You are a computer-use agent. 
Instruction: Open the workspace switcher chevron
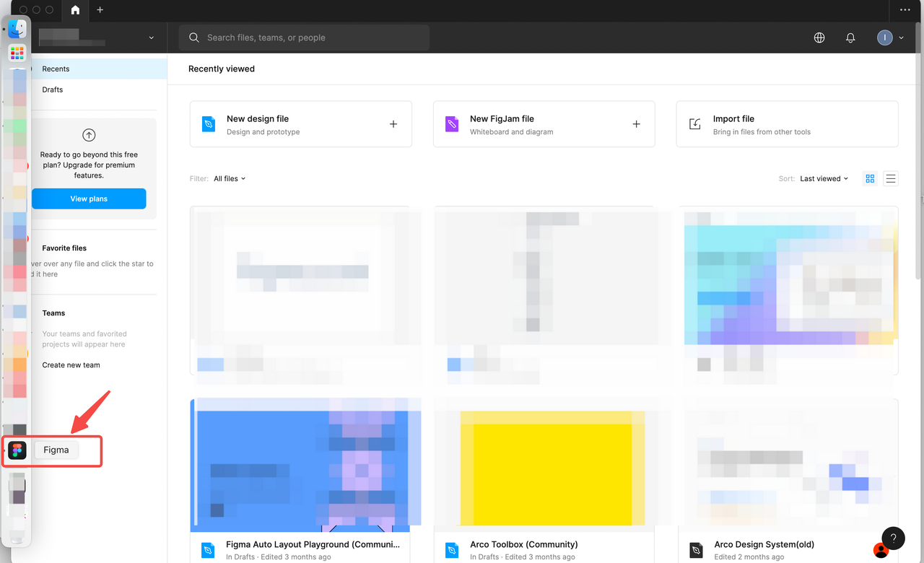(x=151, y=38)
